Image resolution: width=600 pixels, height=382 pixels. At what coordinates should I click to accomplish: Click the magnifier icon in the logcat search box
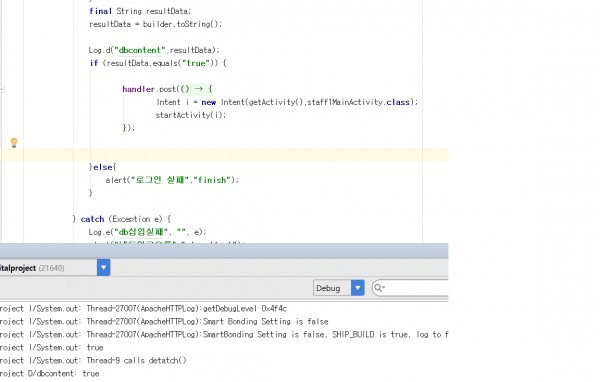pyautogui.click(x=379, y=288)
